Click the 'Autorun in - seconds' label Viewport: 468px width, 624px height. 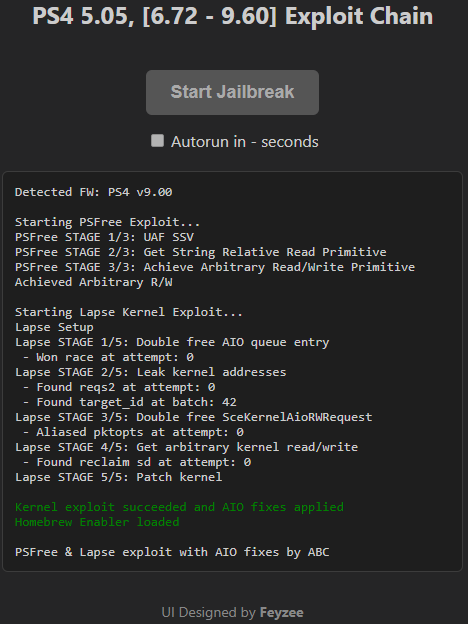[x=245, y=142]
